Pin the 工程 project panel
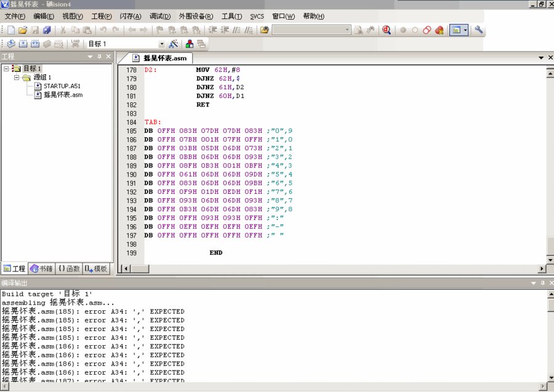The image size is (554, 392). [99, 57]
